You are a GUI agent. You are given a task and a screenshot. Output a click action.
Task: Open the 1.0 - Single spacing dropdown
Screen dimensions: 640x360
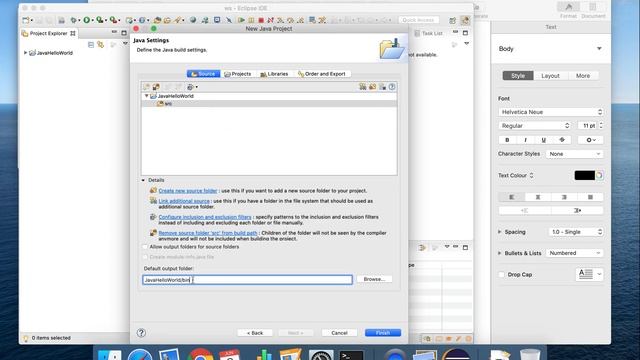point(576,232)
